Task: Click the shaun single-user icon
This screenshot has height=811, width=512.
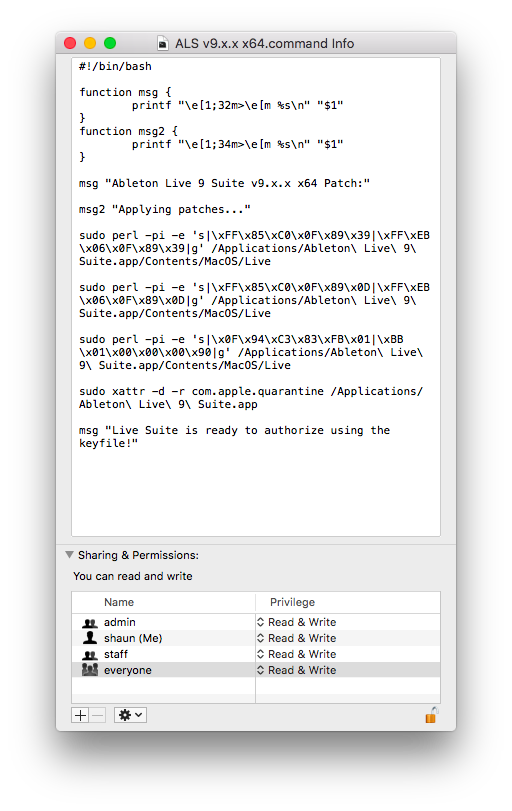Action: pyautogui.click(x=90, y=637)
